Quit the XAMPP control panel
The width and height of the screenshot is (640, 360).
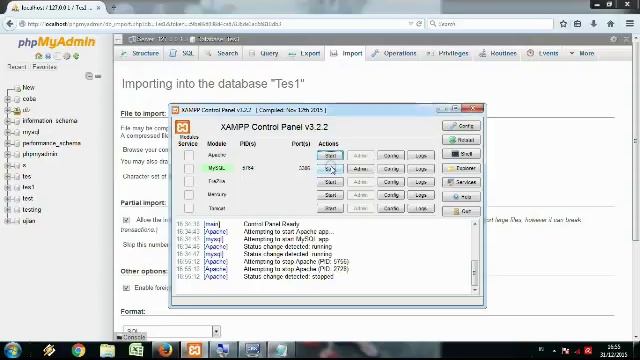[x=461, y=211]
